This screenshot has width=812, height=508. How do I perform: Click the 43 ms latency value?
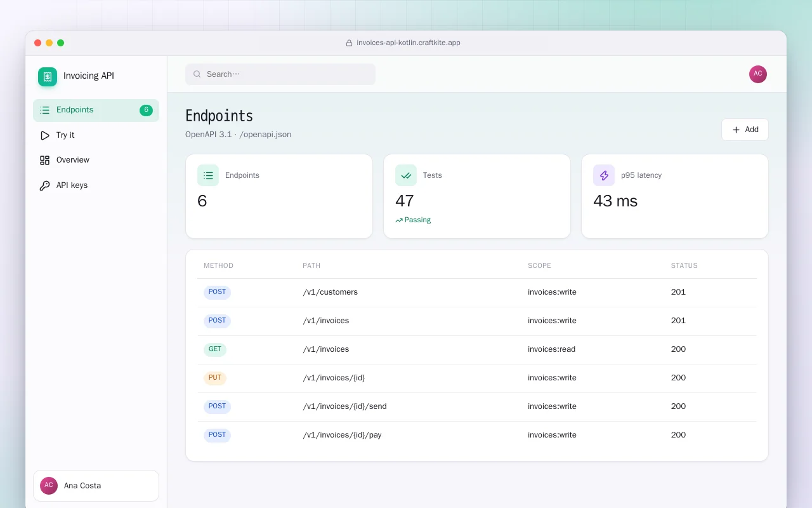pos(615,201)
